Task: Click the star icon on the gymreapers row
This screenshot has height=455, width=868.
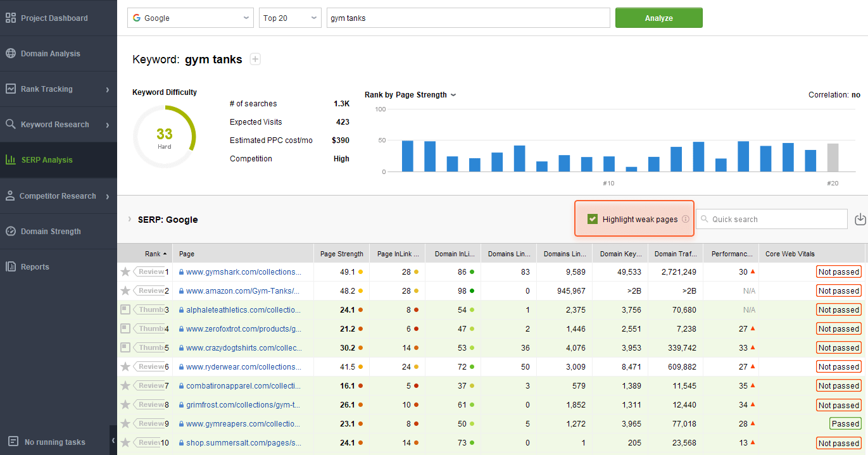Action: [x=125, y=423]
